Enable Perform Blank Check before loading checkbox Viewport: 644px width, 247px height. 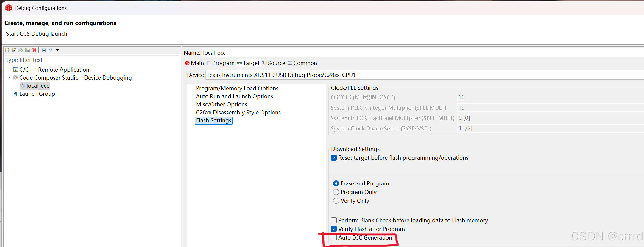point(334,220)
